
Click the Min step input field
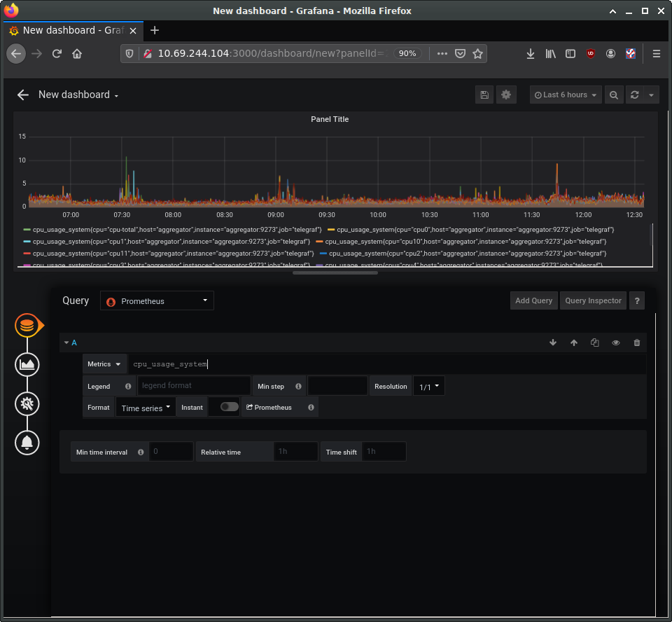point(337,386)
